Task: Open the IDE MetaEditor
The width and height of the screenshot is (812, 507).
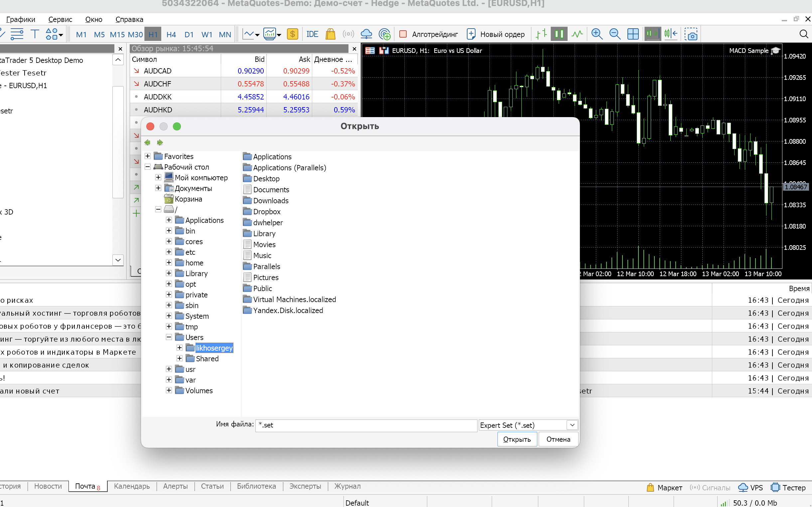Action: tap(312, 34)
